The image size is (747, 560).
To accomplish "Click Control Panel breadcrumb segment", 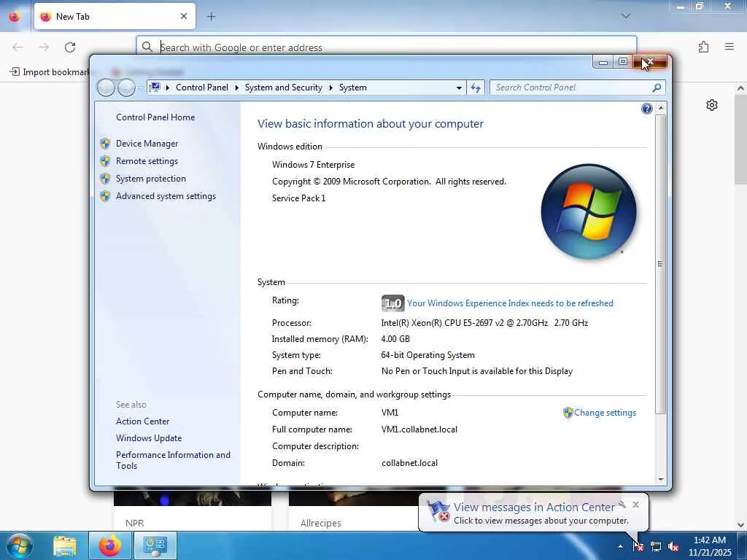I will [202, 87].
